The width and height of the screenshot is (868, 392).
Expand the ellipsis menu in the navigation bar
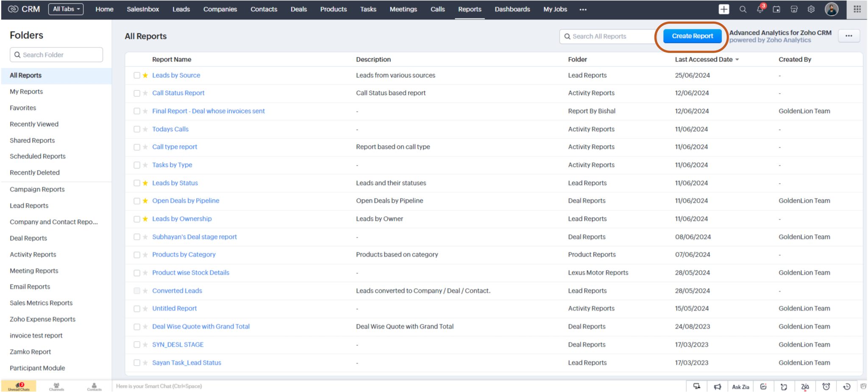pyautogui.click(x=583, y=9)
